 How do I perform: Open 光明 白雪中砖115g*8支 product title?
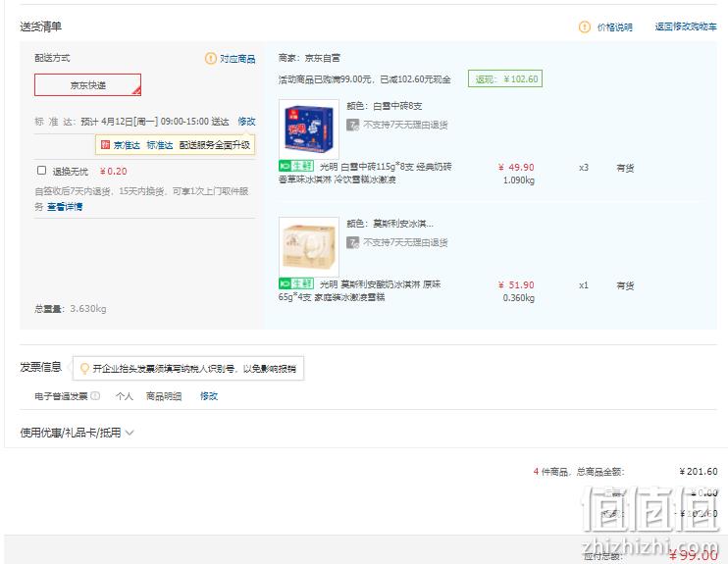tap(365, 174)
